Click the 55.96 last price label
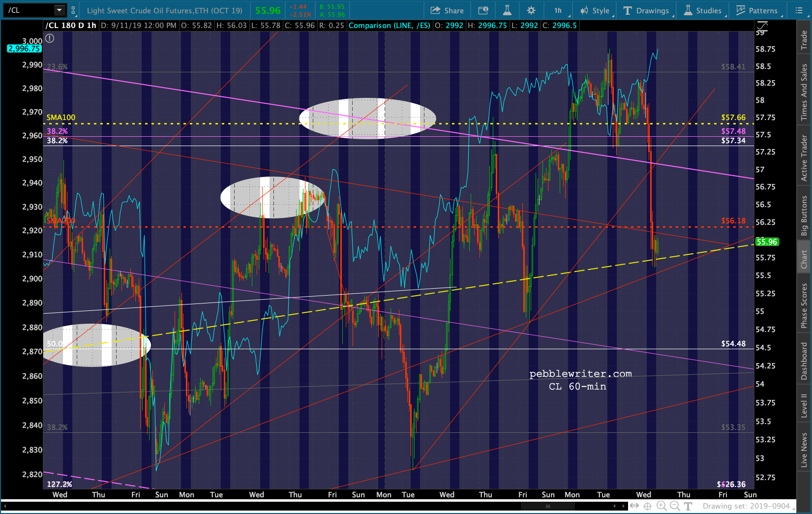 pyautogui.click(x=268, y=10)
